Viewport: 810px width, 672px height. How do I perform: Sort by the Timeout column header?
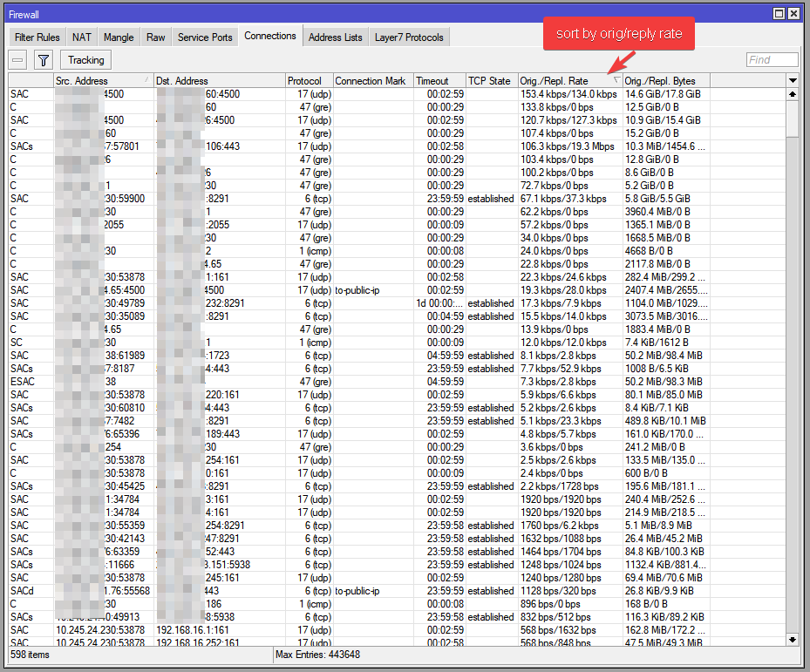click(440, 81)
